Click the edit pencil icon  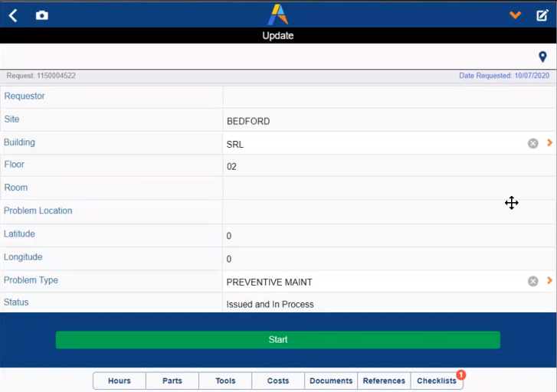[x=542, y=15]
